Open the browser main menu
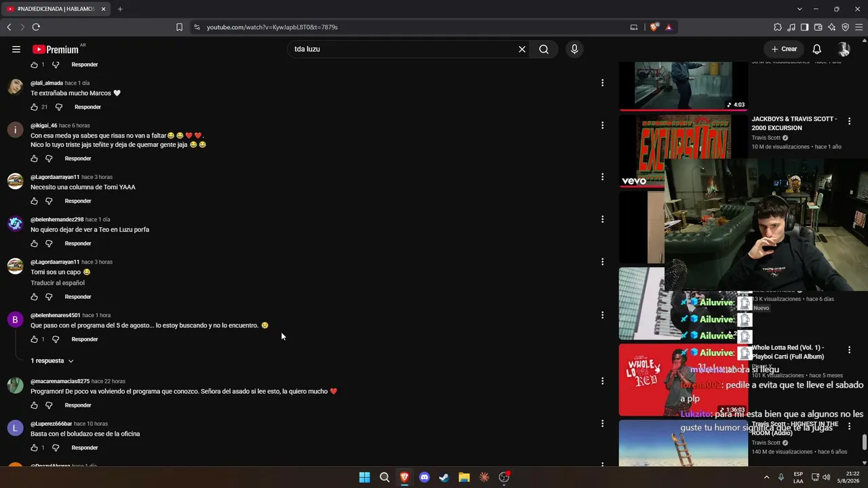The image size is (868, 488). pos(859,27)
